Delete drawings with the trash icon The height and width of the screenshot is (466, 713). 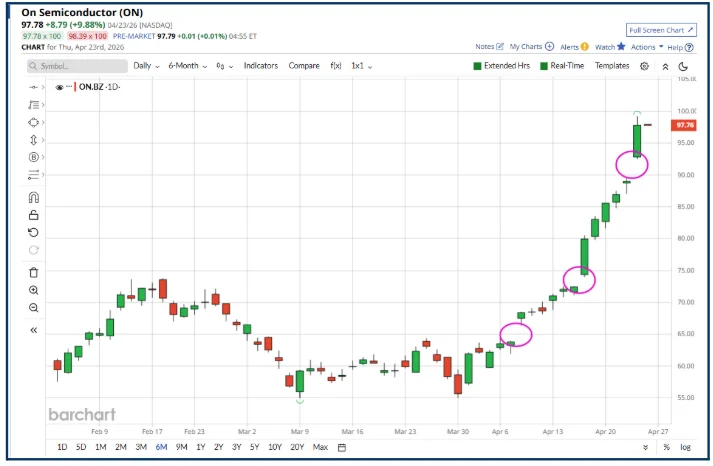pyautogui.click(x=34, y=273)
